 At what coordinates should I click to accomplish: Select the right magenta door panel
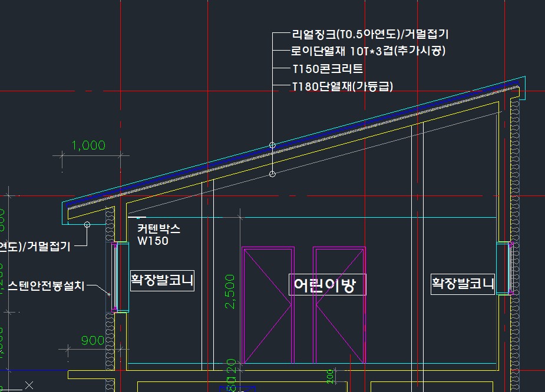point(339,305)
